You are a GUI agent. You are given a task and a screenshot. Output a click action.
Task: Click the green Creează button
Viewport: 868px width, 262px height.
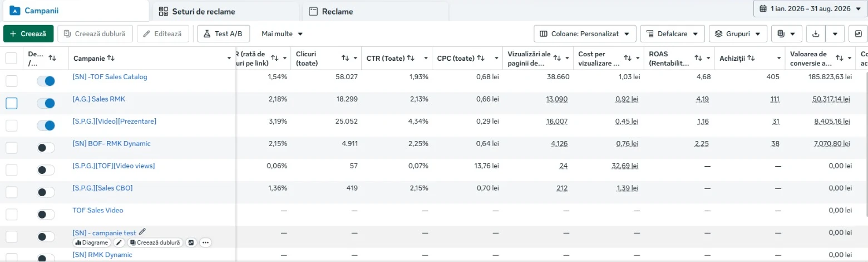coord(28,33)
